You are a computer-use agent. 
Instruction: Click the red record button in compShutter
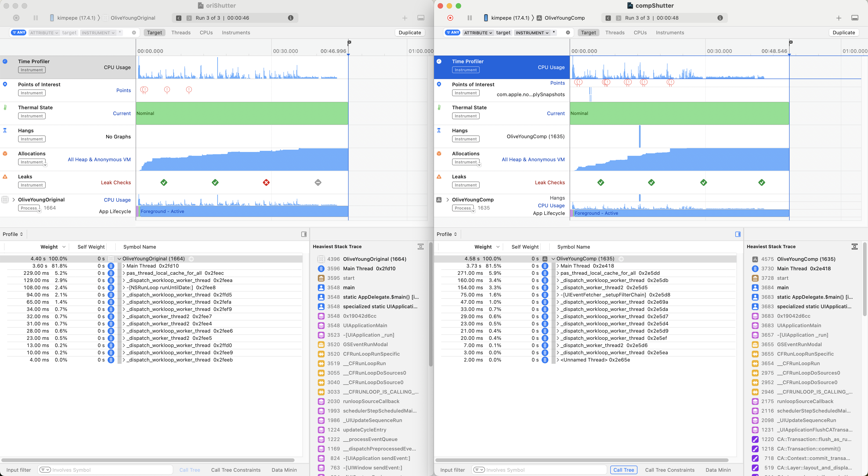[450, 18]
